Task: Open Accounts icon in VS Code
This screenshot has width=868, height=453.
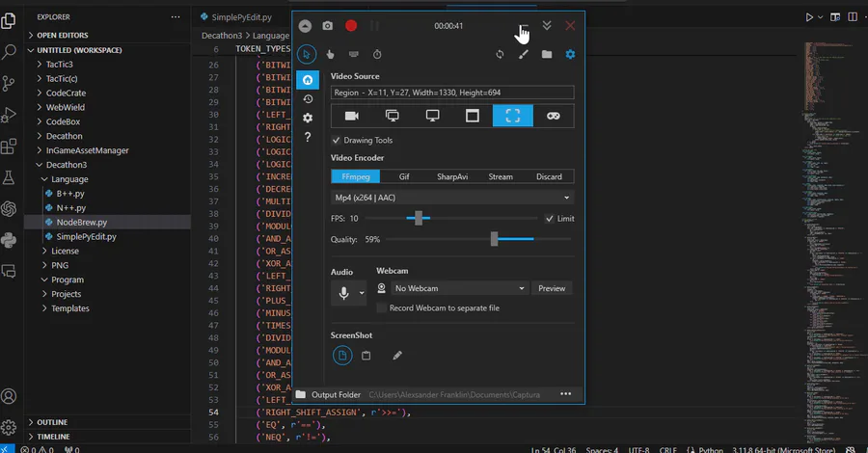Action: pos(9,396)
